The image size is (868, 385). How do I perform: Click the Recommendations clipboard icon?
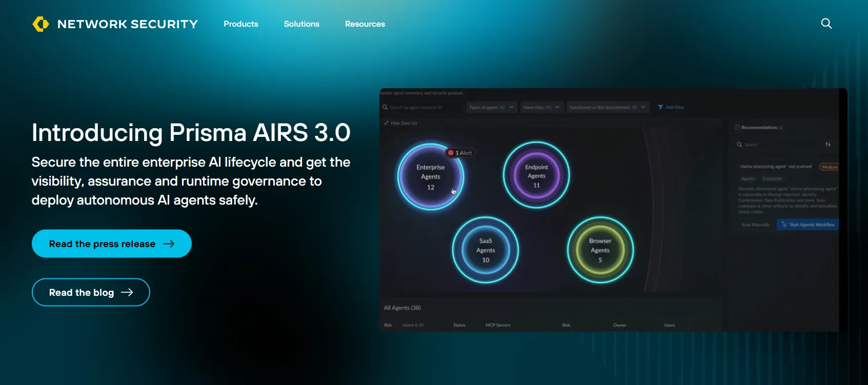pos(737,127)
